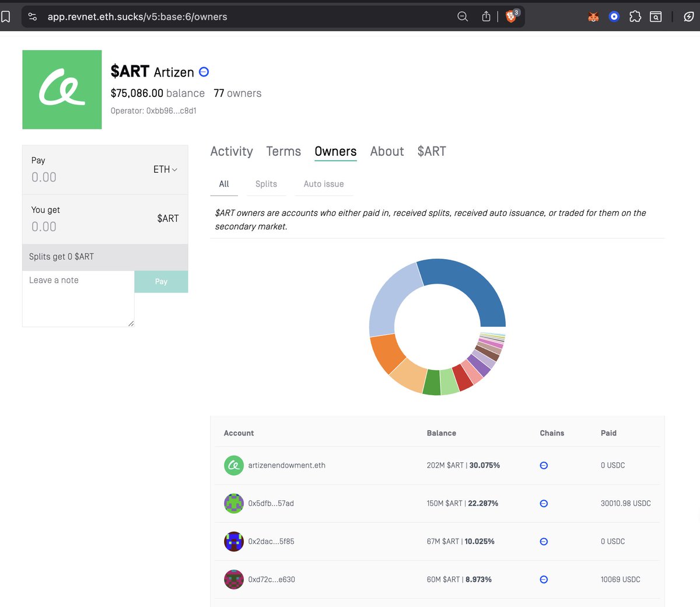
Task: Switch to the Terms tab
Action: 283,151
